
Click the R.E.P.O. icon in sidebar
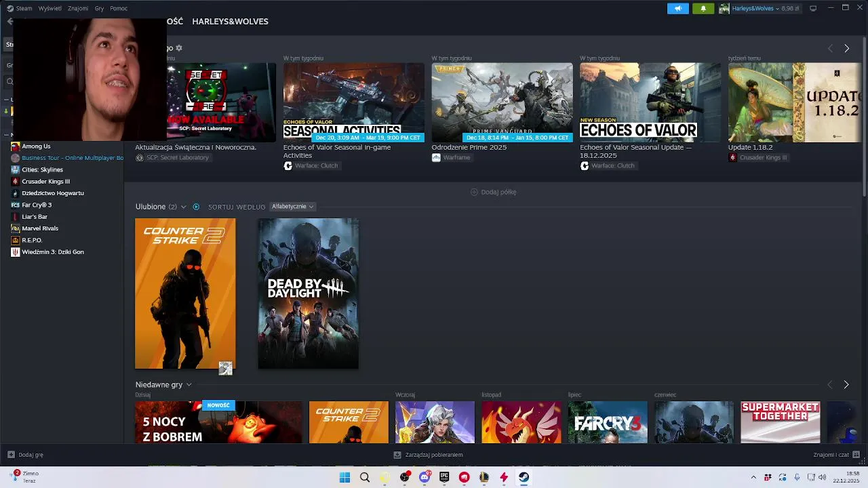(x=16, y=240)
